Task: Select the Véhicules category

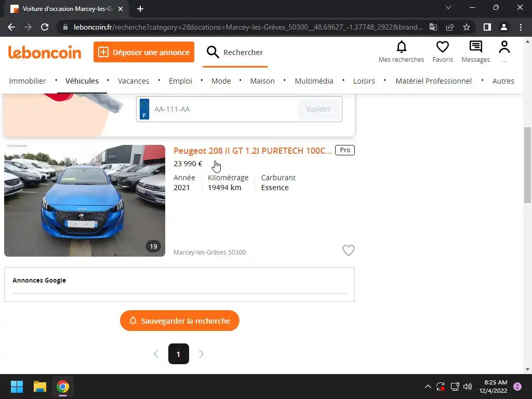Action: 82,81
